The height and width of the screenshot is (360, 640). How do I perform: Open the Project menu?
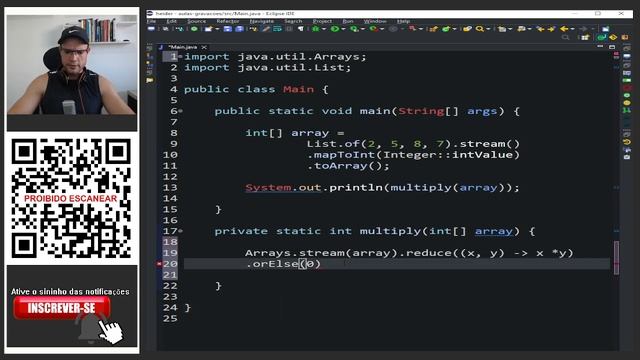pos(322,21)
